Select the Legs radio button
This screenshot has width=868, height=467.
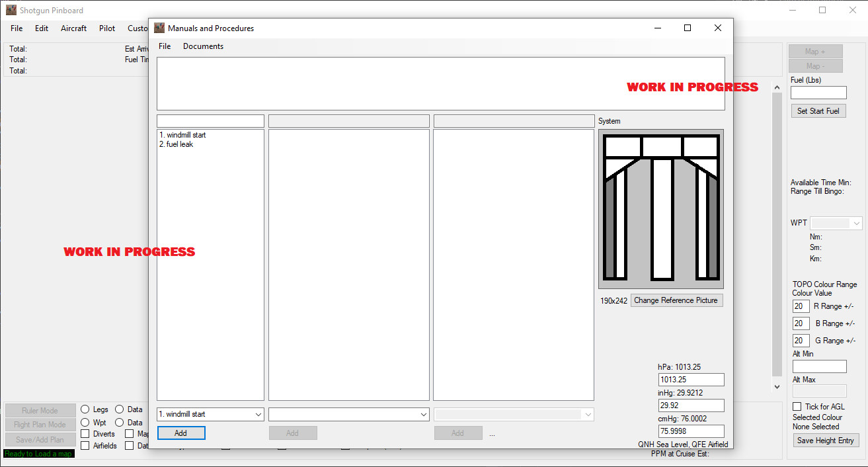[x=85, y=409]
